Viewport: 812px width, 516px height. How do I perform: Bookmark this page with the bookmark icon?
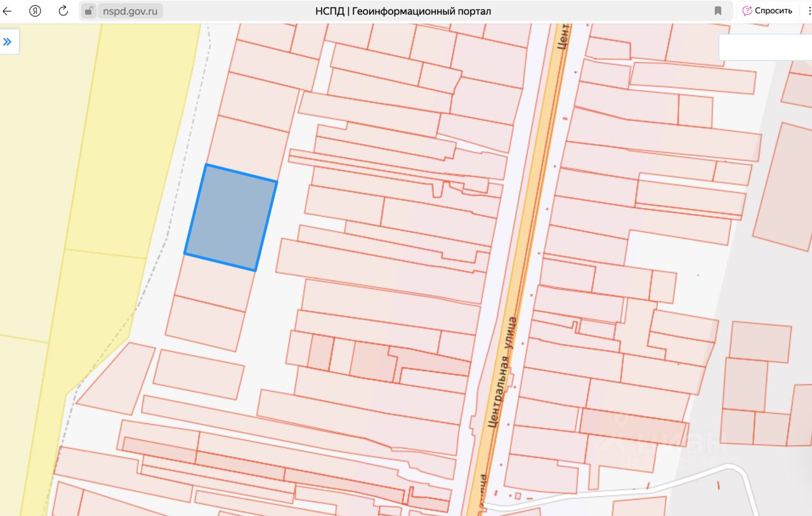point(718,11)
